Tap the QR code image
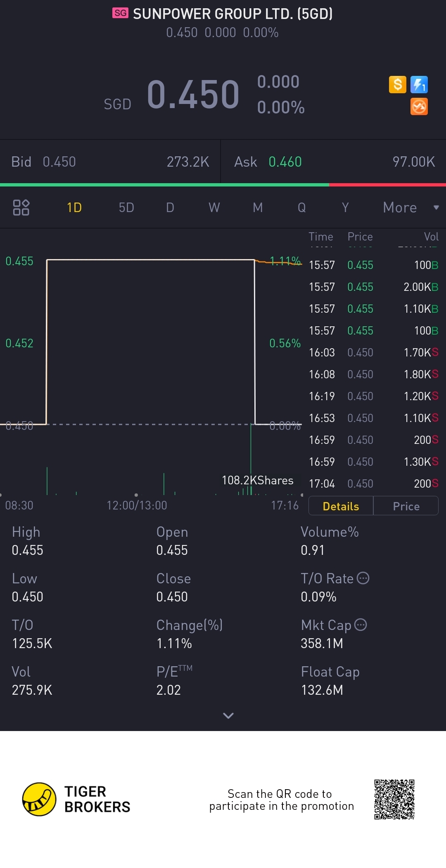Screen dimensions: 446x868 (394, 800)
